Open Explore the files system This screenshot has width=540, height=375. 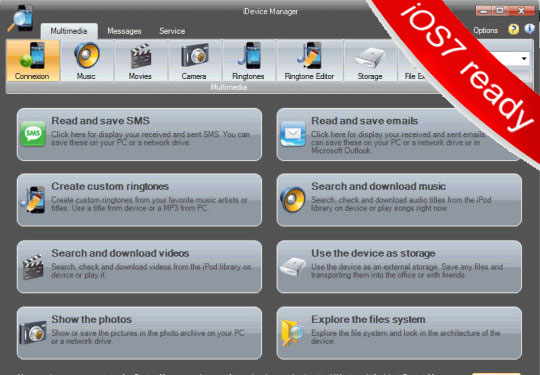(x=399, y=333)
